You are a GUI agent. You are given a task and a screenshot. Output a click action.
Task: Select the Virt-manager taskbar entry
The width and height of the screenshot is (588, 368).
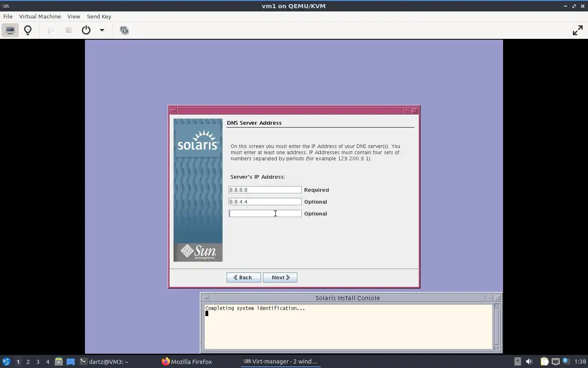point(281,361)
